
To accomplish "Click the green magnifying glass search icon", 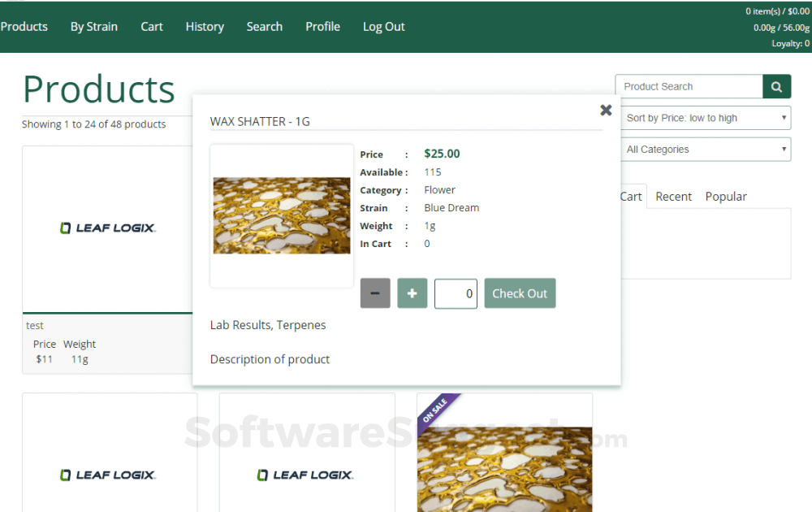I will pos(777,86).
